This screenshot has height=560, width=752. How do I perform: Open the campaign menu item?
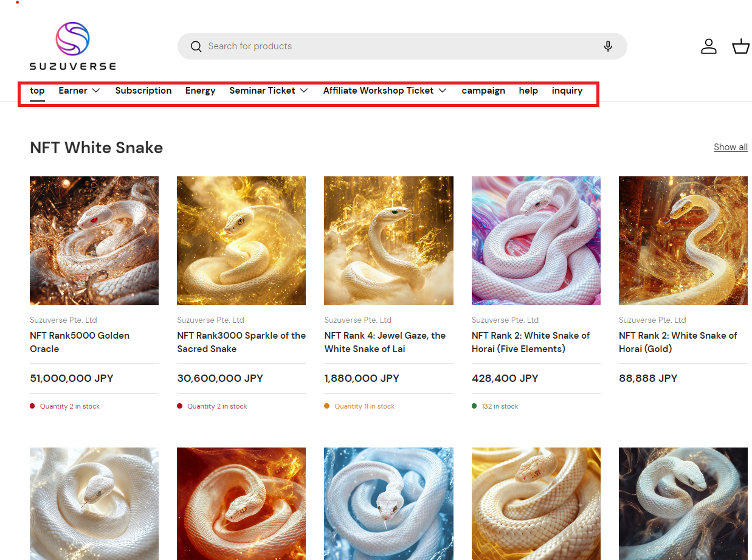pos(483,91)
